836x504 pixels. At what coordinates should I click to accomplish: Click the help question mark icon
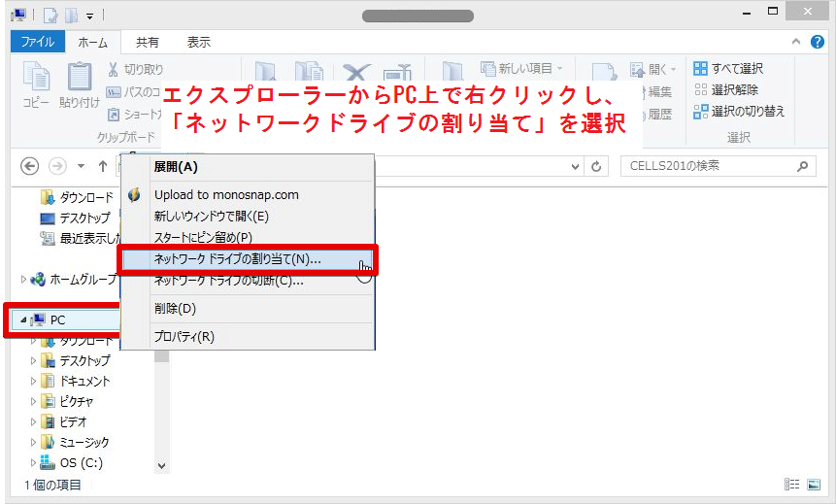tap(819, 42)
